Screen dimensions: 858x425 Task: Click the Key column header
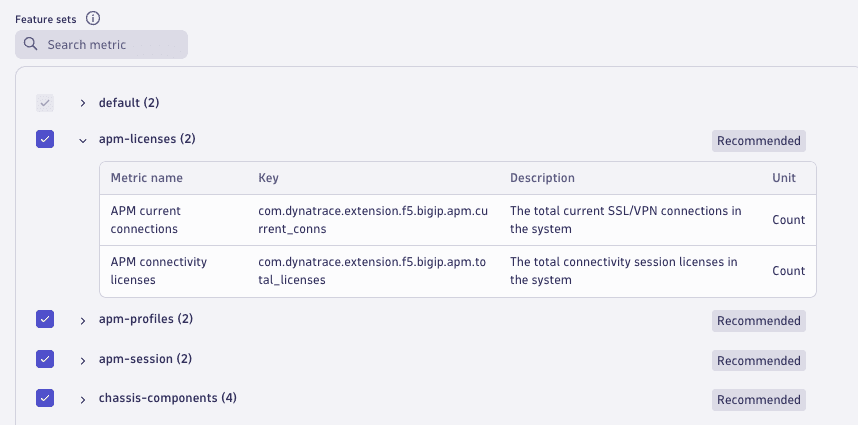[x=268, y=178]
